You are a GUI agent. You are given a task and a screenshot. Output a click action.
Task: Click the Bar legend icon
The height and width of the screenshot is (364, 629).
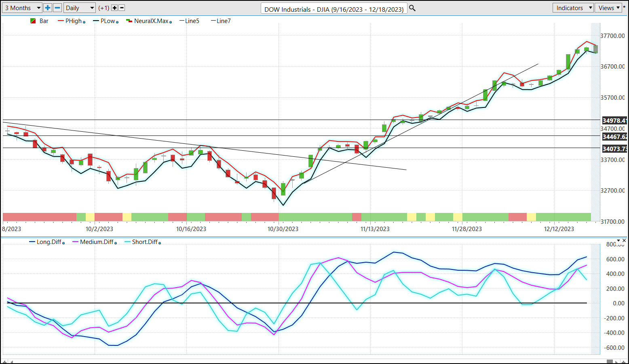coord(33,21)
